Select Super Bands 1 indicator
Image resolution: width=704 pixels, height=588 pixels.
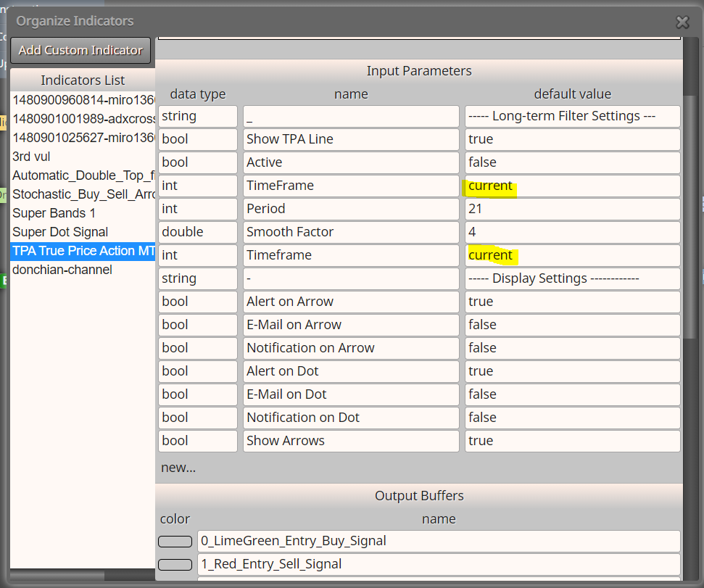(x=54, y=213)
